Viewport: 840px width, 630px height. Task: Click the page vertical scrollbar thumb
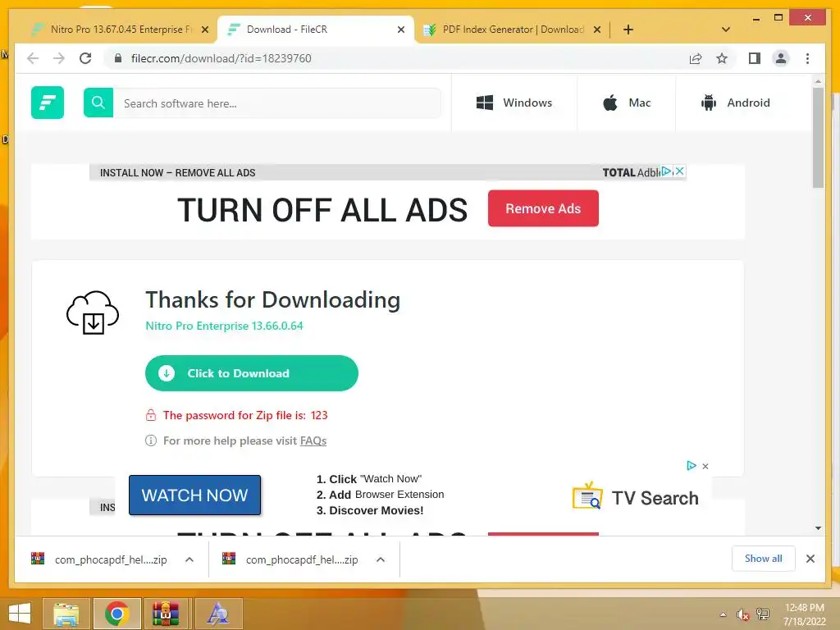point(818,138)
